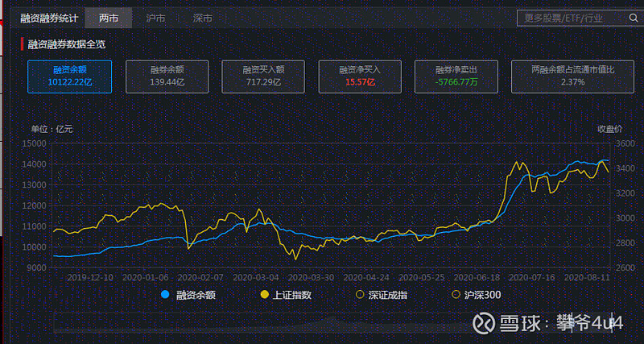Click 2020-06-18 date axis label
The width and height of the screenshot is (644, 344).
coord(477,277)
